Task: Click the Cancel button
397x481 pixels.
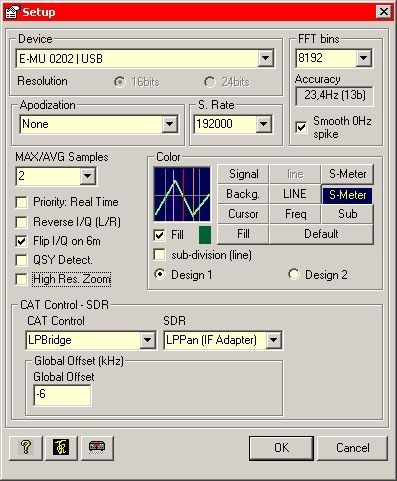Action: coord(352,448)
